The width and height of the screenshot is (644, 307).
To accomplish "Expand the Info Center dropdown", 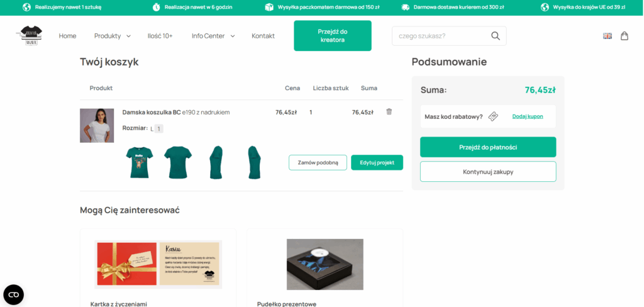I will click(x=213, y=36).
